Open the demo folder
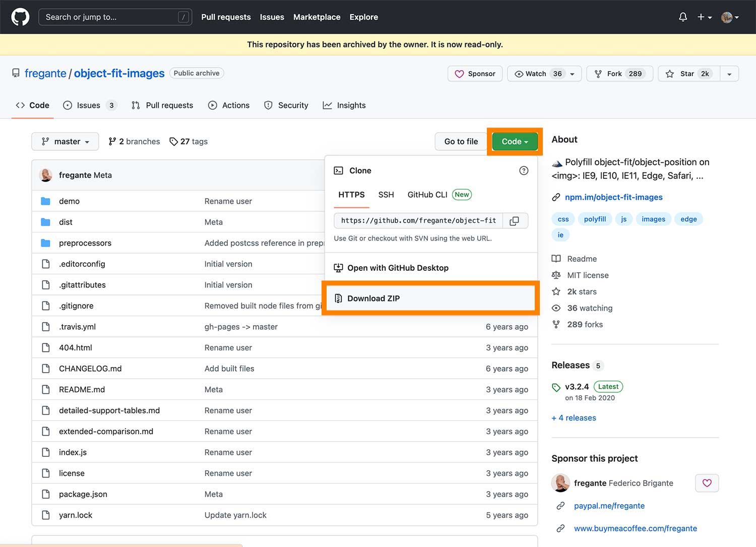The height and width of the screenshot is (547, 756). pos(69,201)
